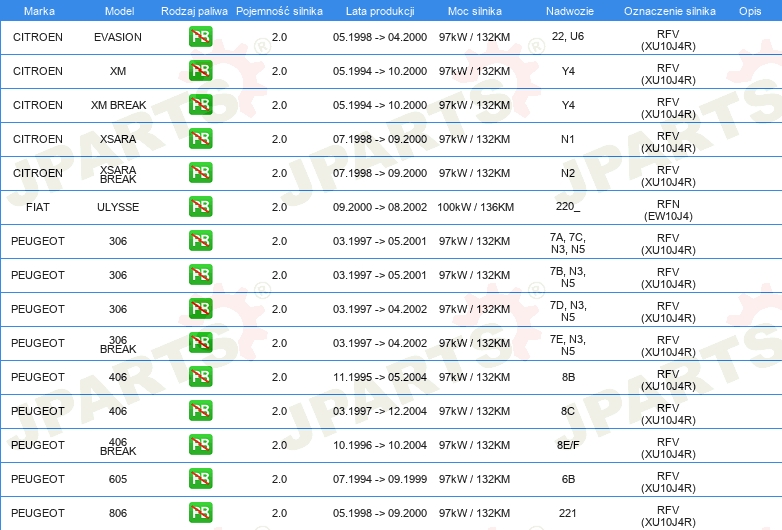
Task: Click the 605 model cell
Action: [x=118, y=479]
